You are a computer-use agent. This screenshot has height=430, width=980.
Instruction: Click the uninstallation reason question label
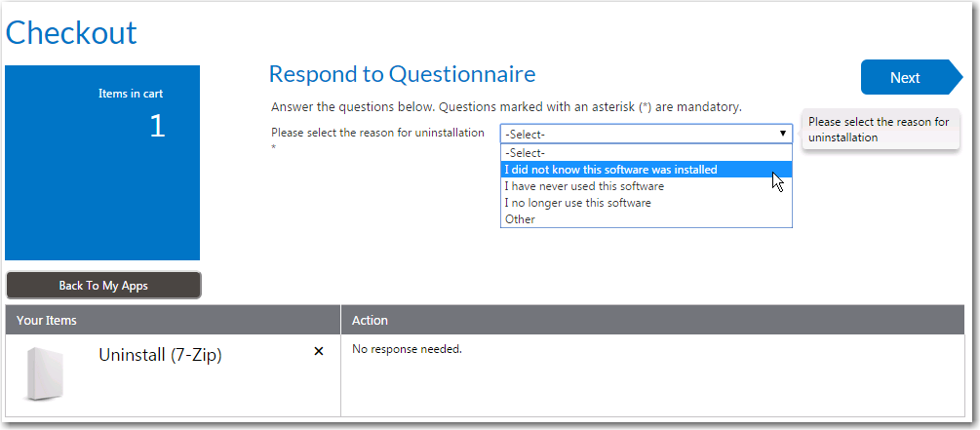coord(377,133)
